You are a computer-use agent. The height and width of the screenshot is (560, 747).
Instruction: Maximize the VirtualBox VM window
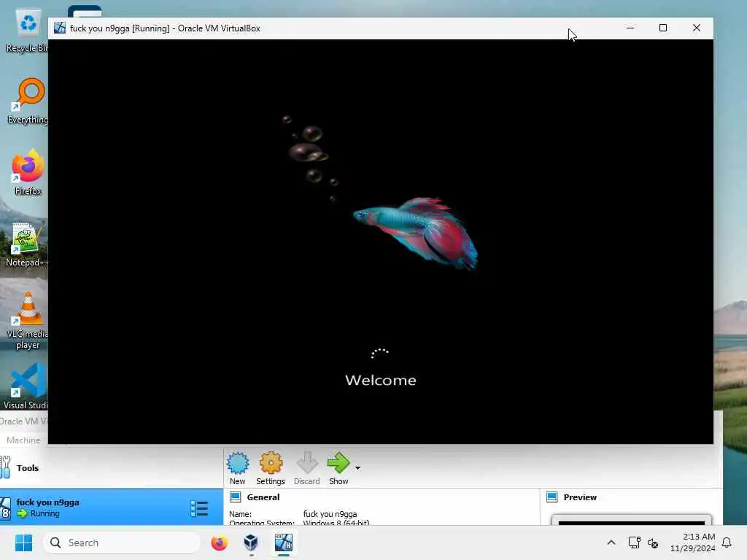point(662,28)
